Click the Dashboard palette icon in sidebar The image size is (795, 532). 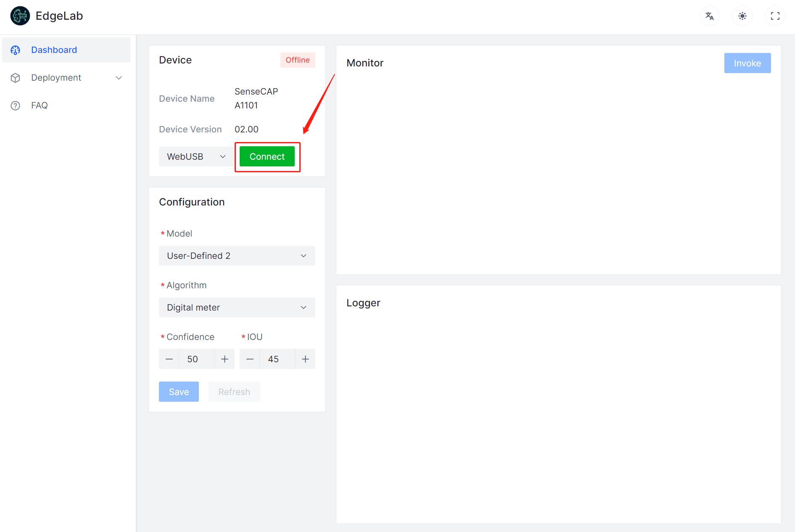click(16, 50)
